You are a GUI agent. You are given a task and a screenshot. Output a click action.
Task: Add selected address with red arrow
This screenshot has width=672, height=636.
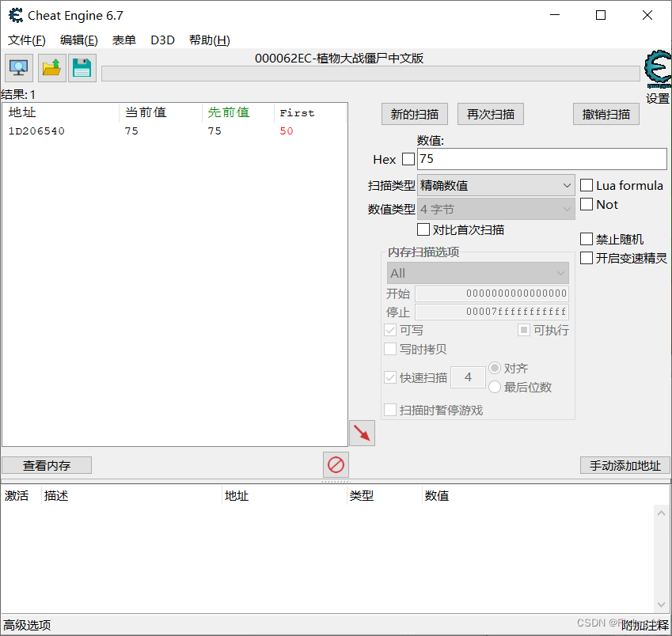pos(361,433)
